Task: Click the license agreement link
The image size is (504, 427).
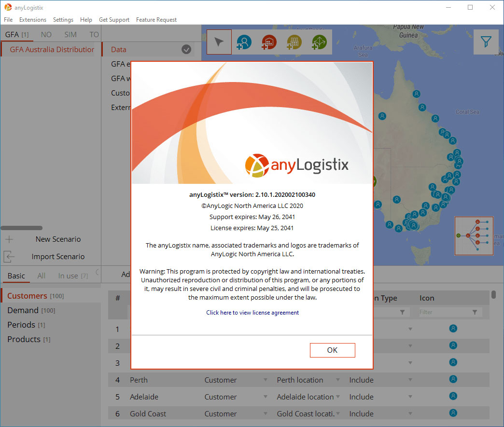Action: pos(252,313)
